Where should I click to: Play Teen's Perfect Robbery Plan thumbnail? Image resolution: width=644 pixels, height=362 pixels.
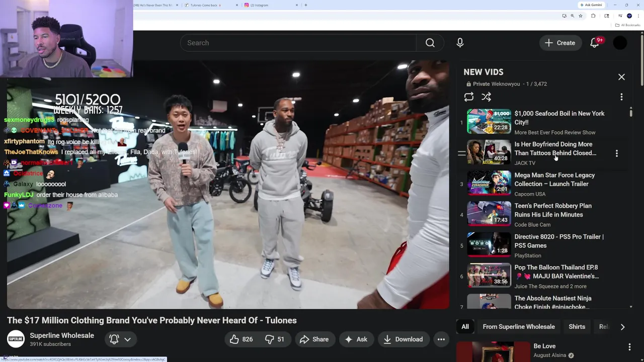tap(489, 214)
